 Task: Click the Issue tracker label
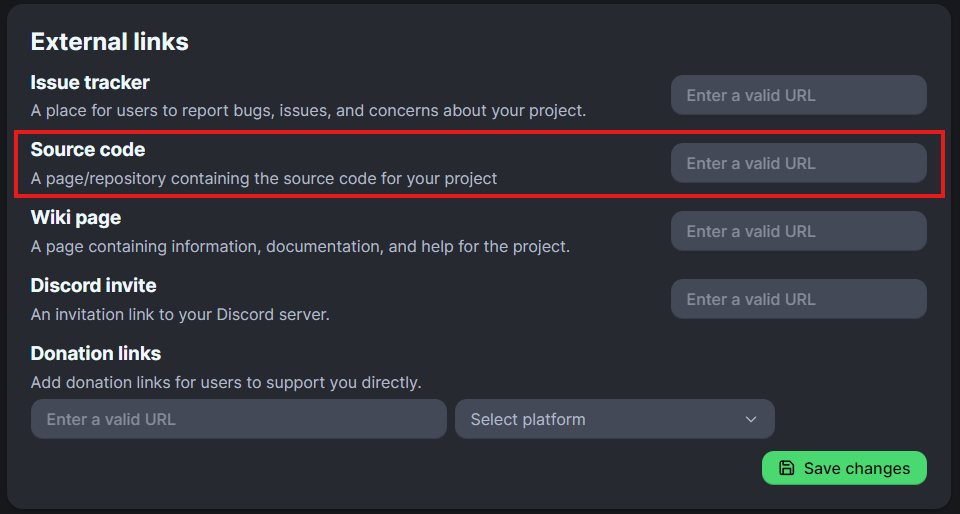coord(90,82)
